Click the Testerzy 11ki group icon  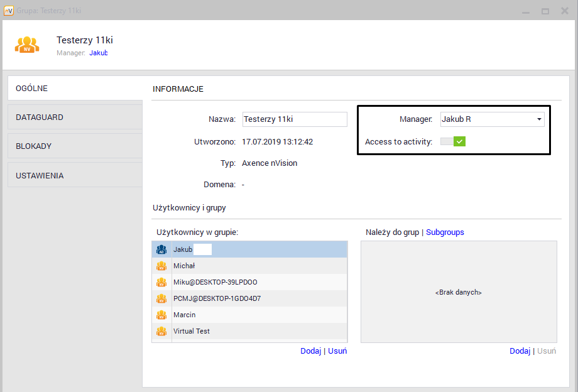click(26, 44)
